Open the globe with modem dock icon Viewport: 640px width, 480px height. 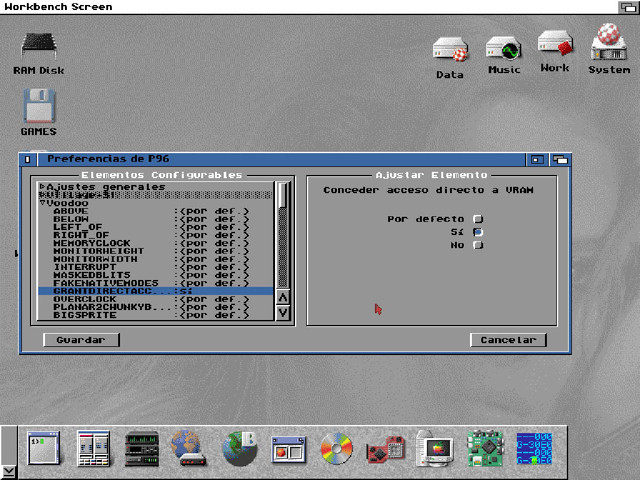(x=188, y=448)
